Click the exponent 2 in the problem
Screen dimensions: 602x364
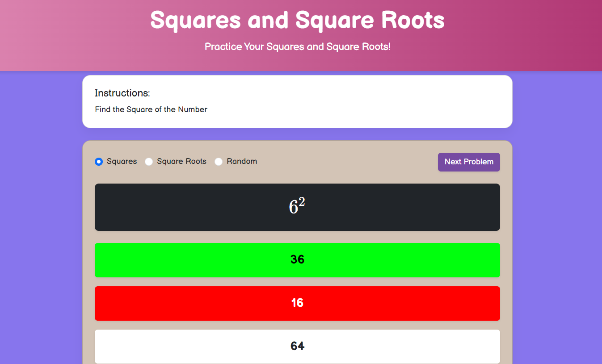[302, 202]
